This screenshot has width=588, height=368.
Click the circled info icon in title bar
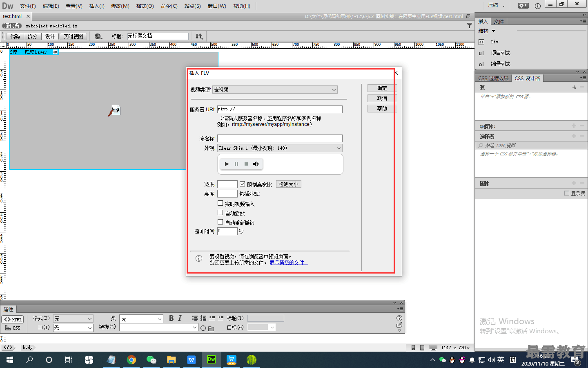(538, 6)
